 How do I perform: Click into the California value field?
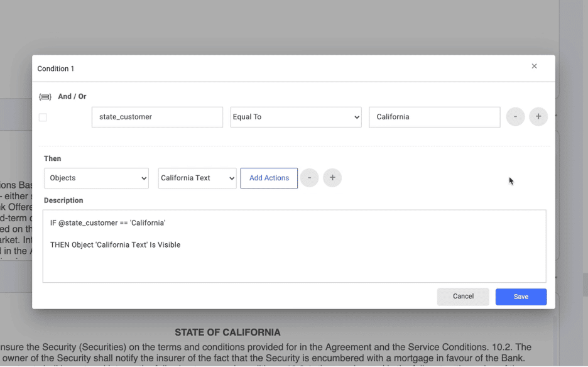(434, 117)
